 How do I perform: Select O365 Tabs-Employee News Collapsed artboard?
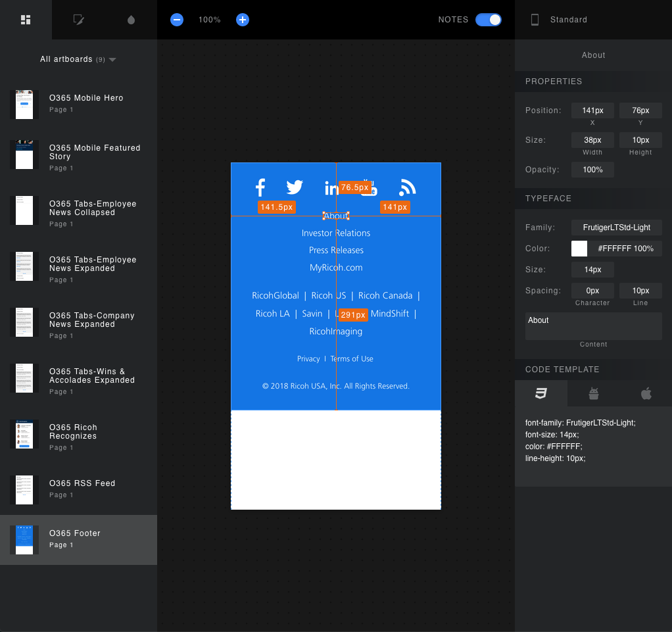click(x=78, y=213)
